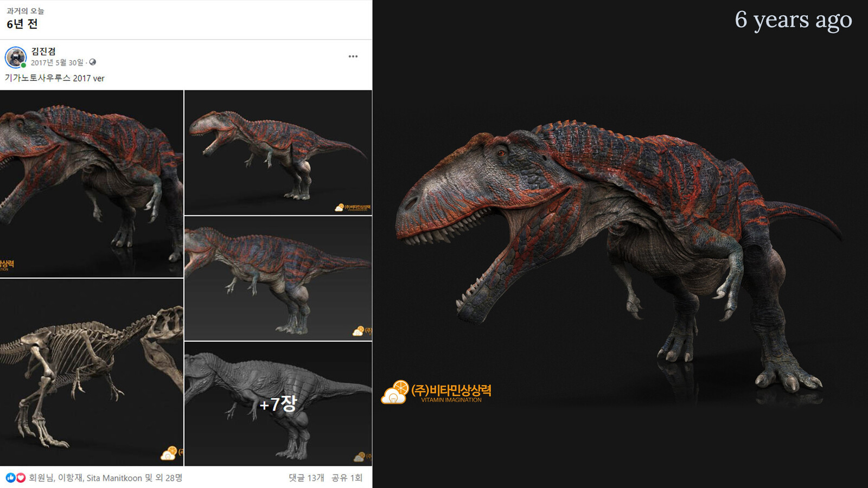Click 김진겸's profile picture

pyautogui.click(x=16, y=57)
